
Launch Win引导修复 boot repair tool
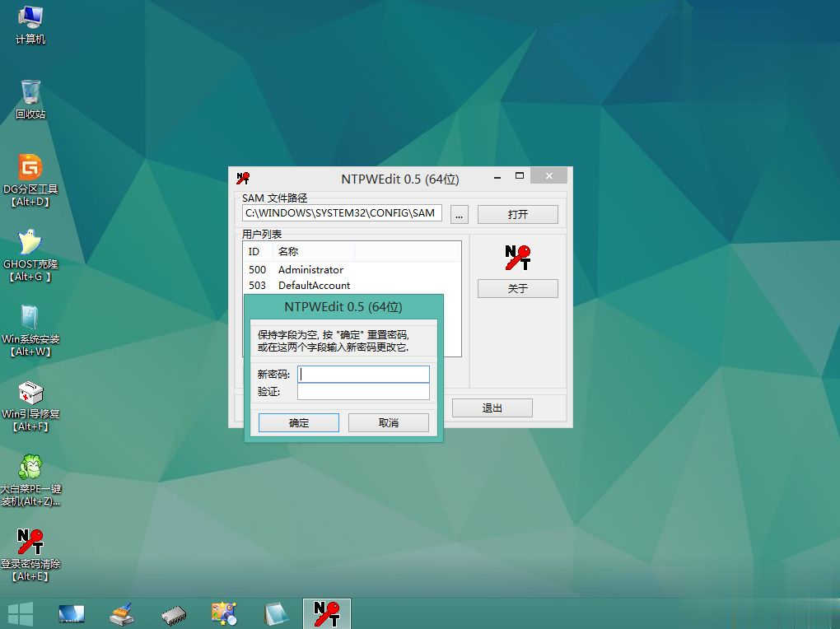click(x=30, y=395)
